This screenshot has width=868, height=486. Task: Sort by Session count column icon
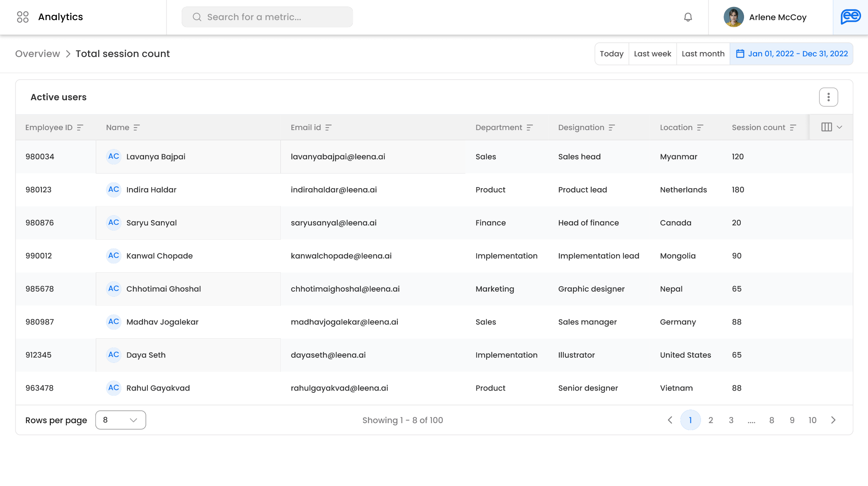click(793, 128)
